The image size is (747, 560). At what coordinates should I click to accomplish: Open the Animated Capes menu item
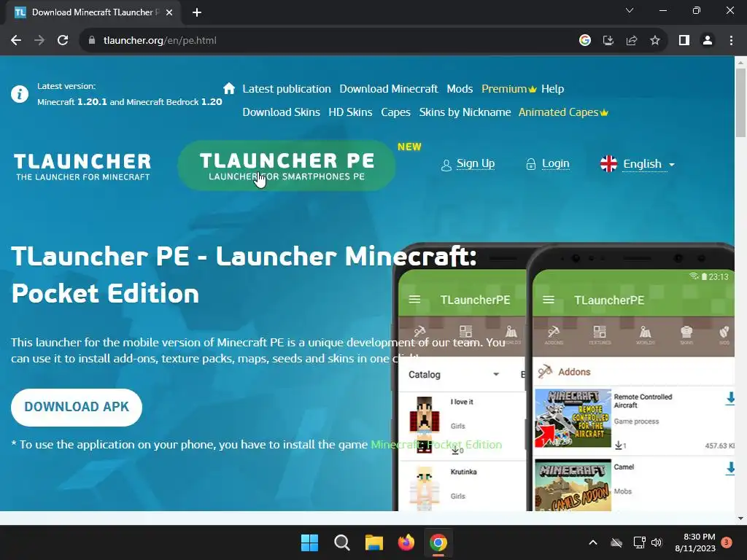(563, 112)
